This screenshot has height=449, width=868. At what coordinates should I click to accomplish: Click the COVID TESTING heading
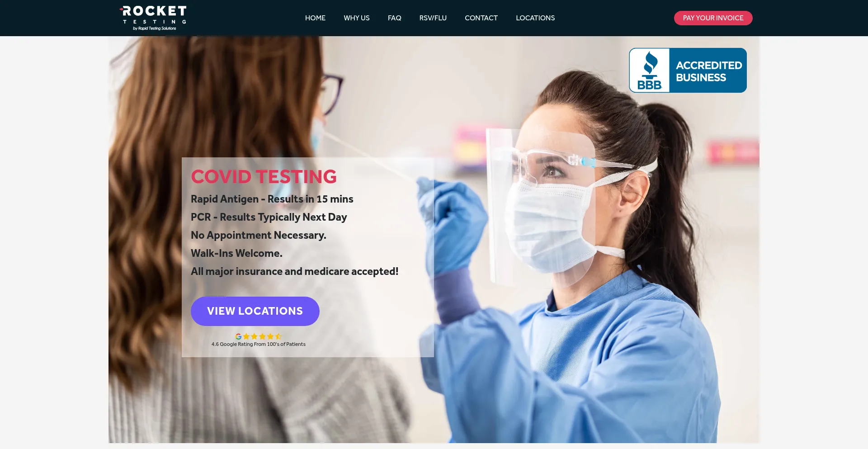264,176
